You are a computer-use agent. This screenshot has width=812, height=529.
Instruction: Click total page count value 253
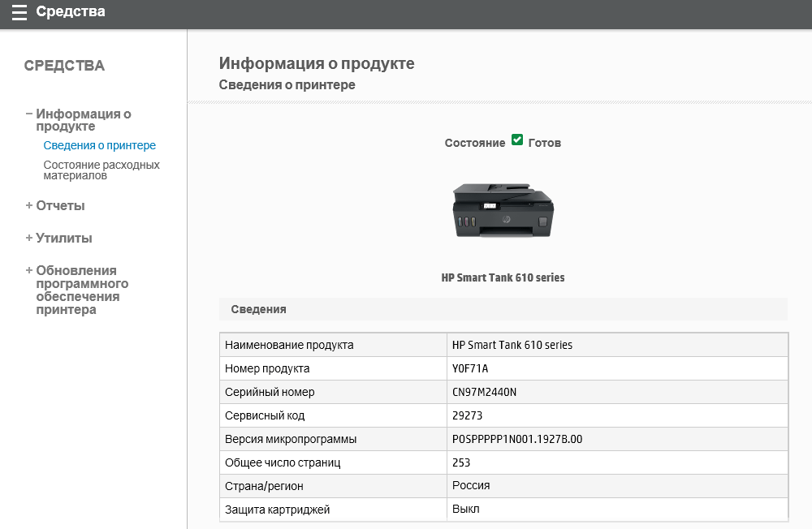[461, 462]
